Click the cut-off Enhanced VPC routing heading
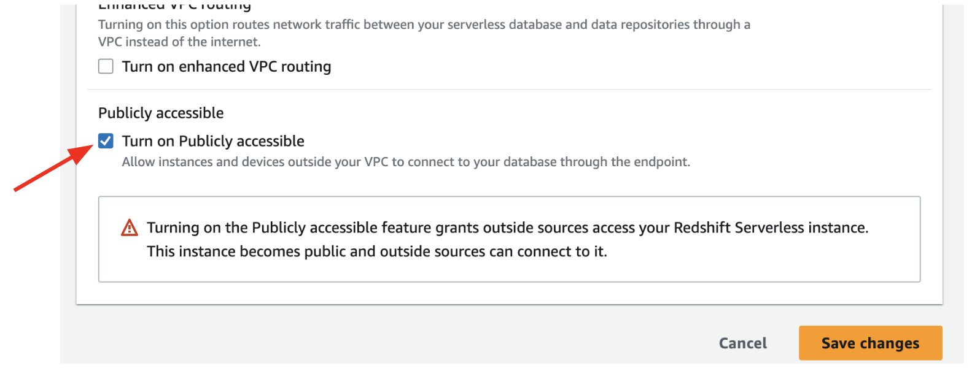The image size is (980, 368). point(174,7)
